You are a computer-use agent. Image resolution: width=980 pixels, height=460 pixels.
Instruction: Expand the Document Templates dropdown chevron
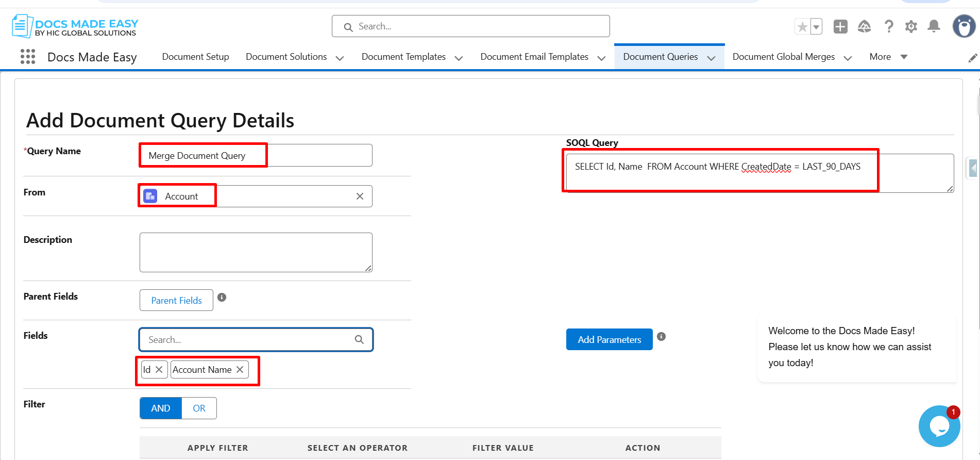tap(459, 58)
